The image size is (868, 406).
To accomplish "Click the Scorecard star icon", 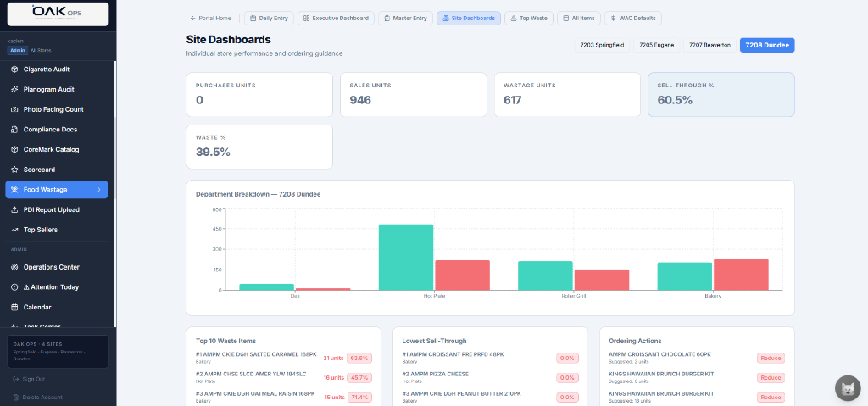I will click(x=15, y=170).
